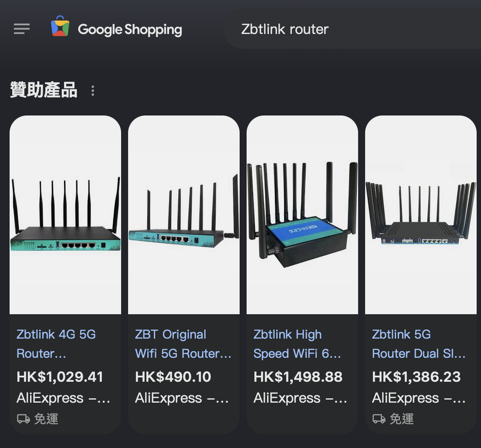Click the HK$1,498.88 price
Viewport: 481px width, 448px height.
298,377
